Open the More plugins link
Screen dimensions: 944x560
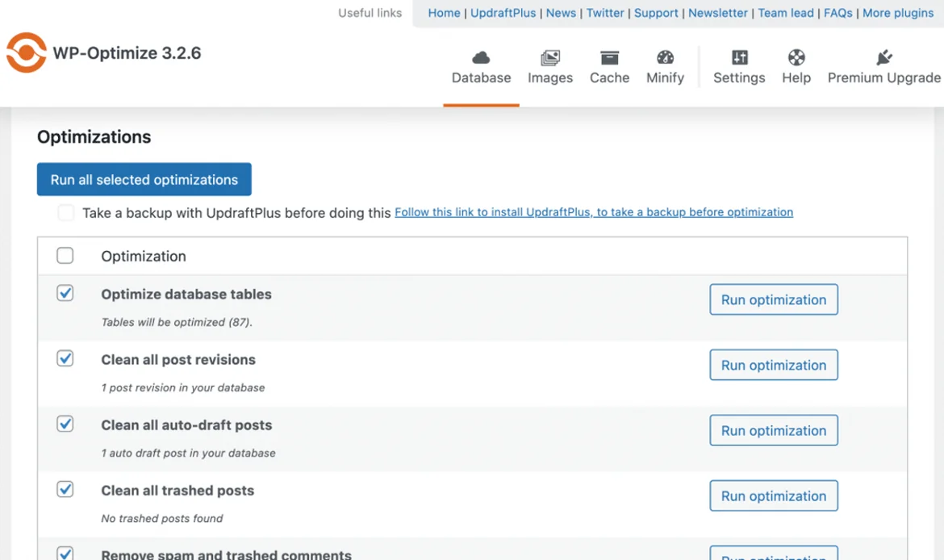click(898, 13)
